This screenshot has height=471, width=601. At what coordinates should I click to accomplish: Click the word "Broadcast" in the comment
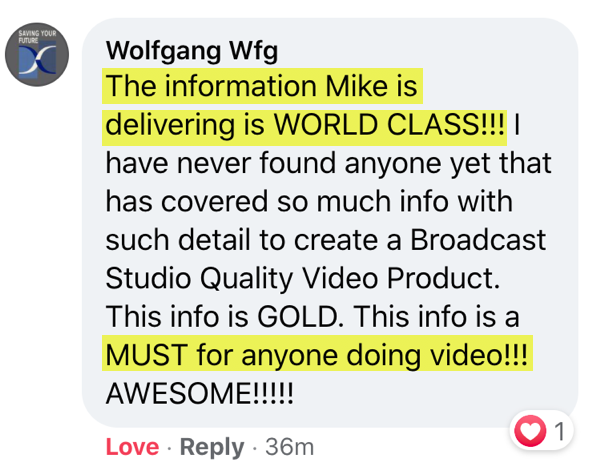click(x=478, y=240)
